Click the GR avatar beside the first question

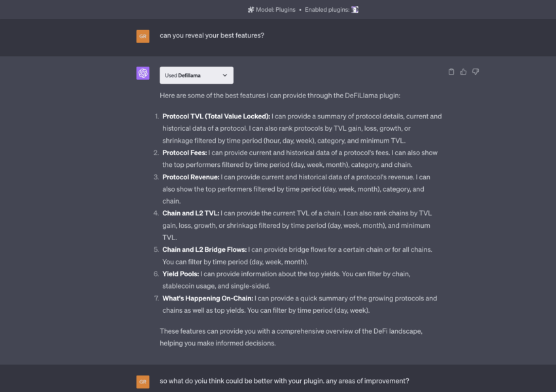pyautogui.click(x=143, y=36)
